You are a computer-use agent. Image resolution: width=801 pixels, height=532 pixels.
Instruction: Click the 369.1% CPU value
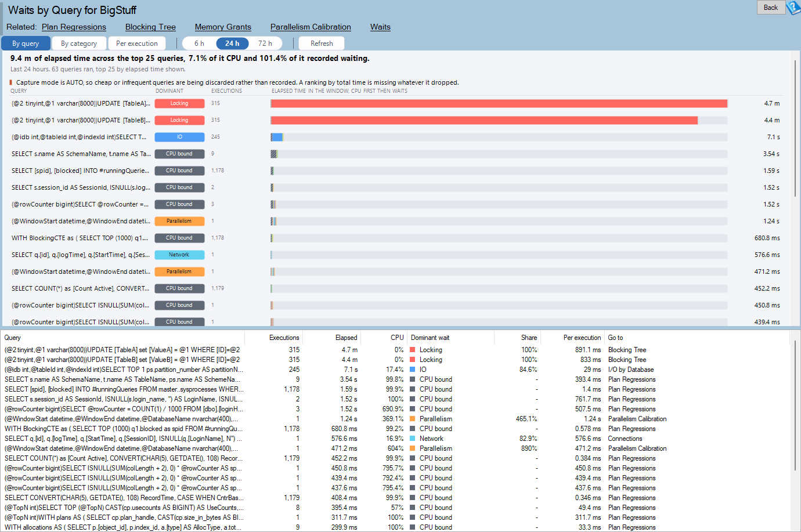coord(393,419)
